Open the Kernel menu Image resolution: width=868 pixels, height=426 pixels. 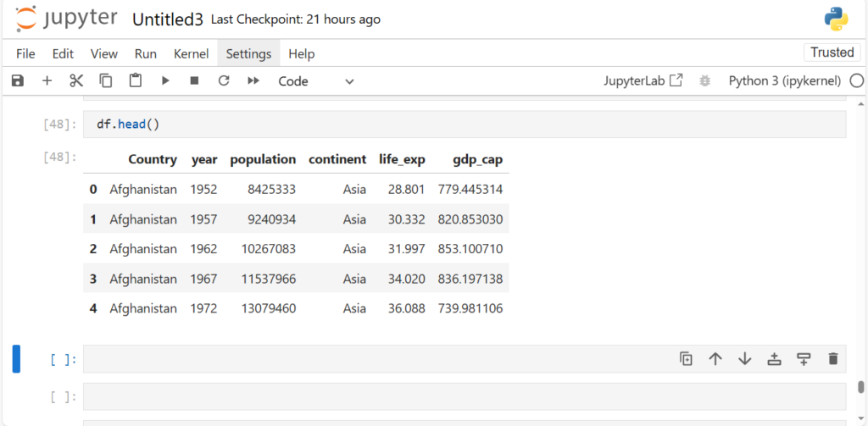(x=191, y=53)
